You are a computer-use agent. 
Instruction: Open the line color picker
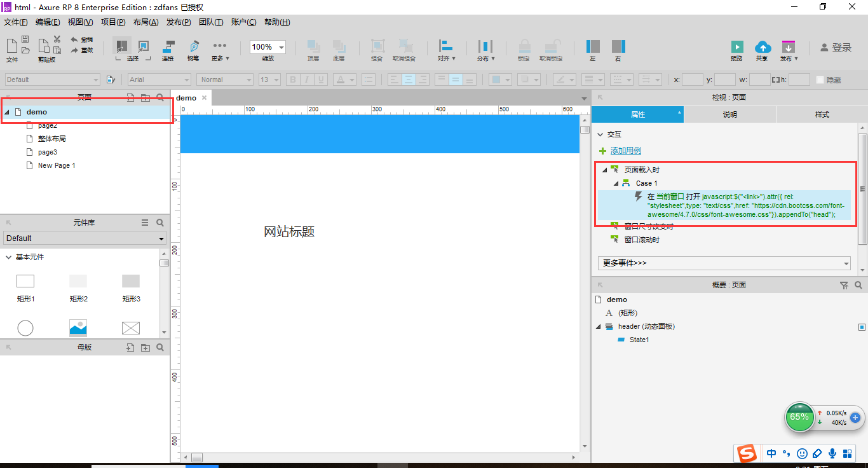click(x=564, y=79)
